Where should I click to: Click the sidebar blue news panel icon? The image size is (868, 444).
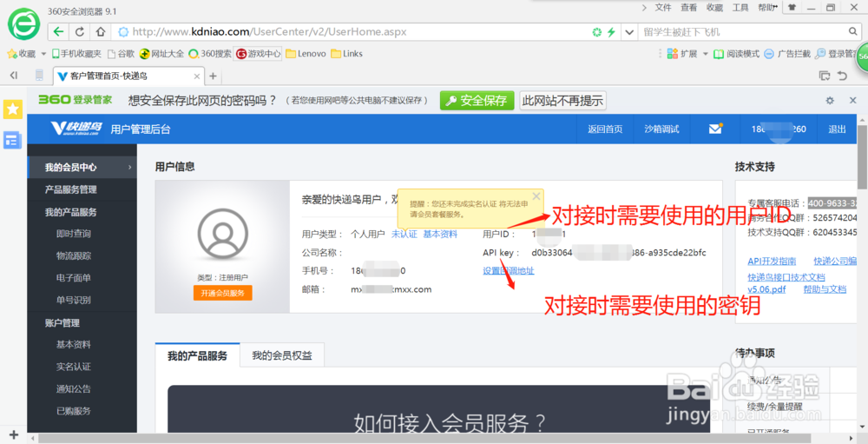(13, 140)
